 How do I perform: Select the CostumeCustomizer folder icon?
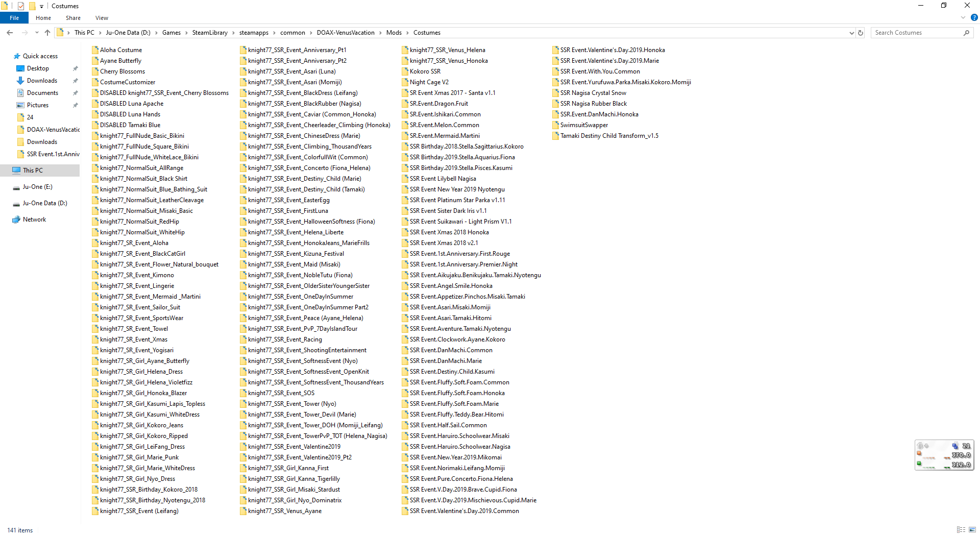pyautogui.click(x=95, y=82)
